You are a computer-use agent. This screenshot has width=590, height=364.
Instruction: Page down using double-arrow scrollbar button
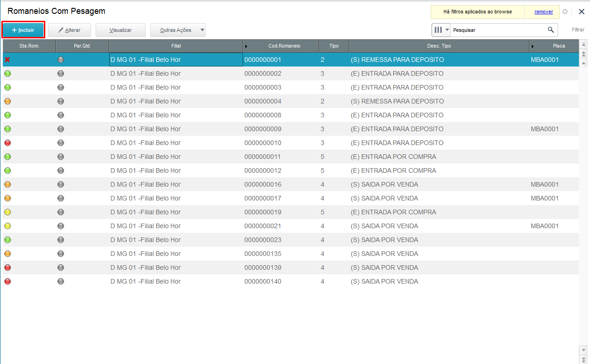(584, 359)
